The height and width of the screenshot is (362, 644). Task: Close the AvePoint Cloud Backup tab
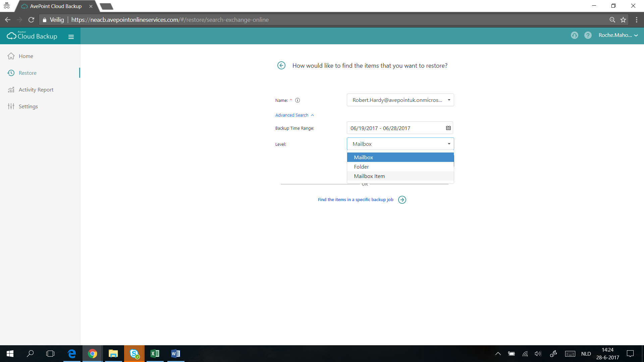click(91, 6)
